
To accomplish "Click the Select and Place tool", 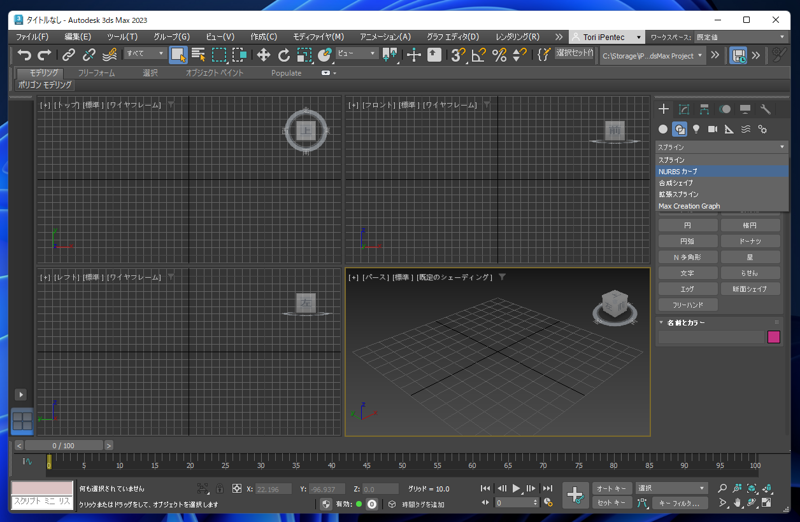I will tap(324, 55).
